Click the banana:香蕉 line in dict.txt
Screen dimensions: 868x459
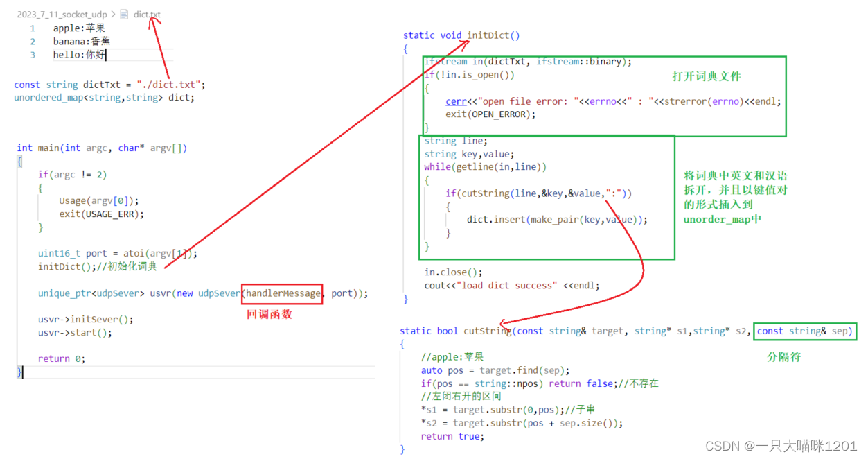tap(81, 42)
